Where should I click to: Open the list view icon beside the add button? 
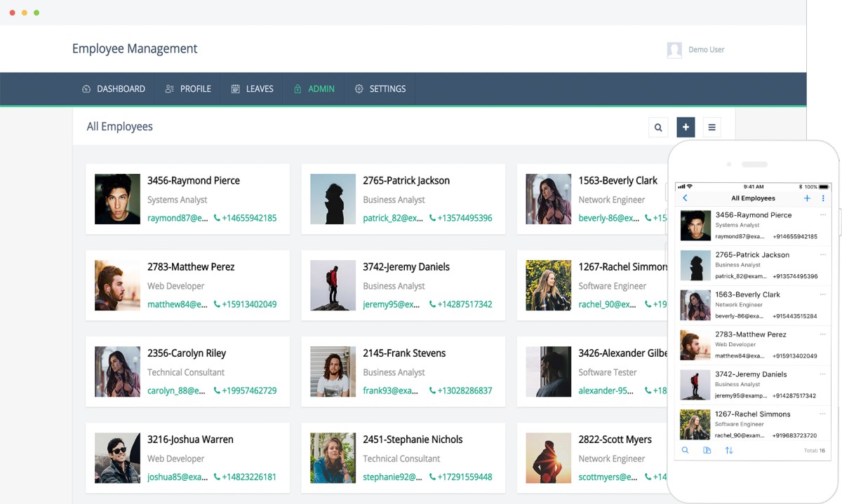click(x=712, y=127)
